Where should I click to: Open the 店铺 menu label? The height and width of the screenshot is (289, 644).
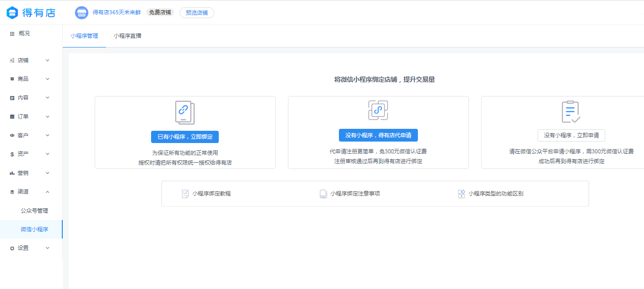23,60
